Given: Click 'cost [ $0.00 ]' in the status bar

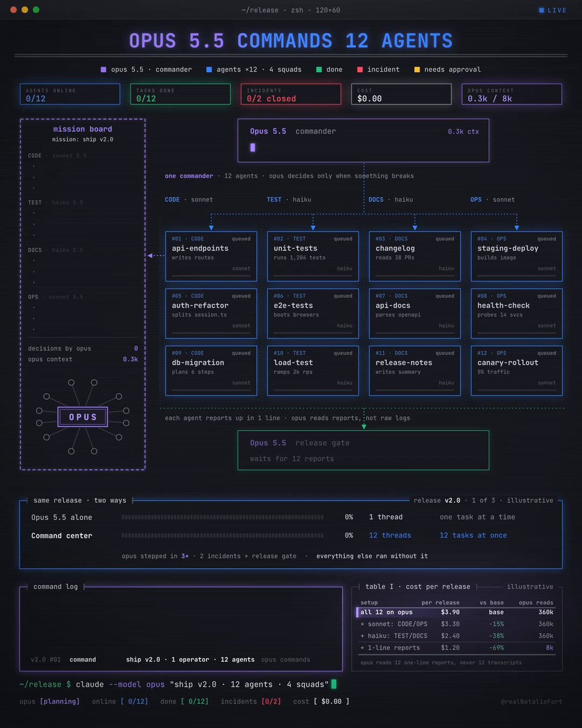Looking at the screenshot, I should point(321,702).
